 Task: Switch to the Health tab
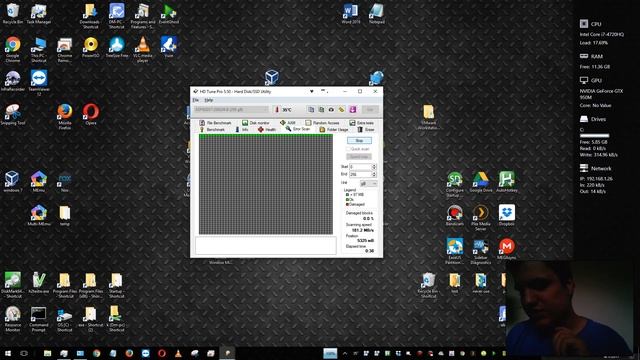click(x=267, y=129)
